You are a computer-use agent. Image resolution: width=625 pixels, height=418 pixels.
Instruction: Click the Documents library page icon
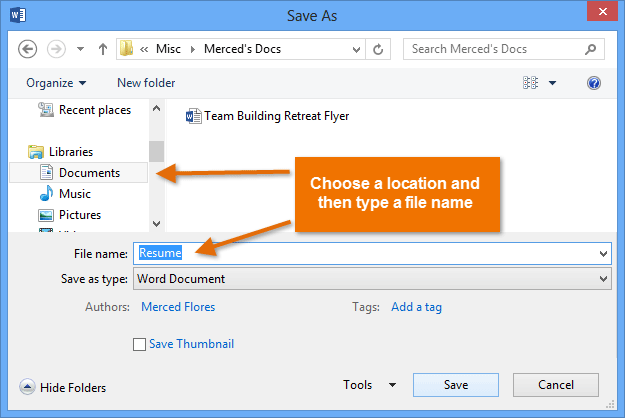pyautogui.click(x=46, y=172)
